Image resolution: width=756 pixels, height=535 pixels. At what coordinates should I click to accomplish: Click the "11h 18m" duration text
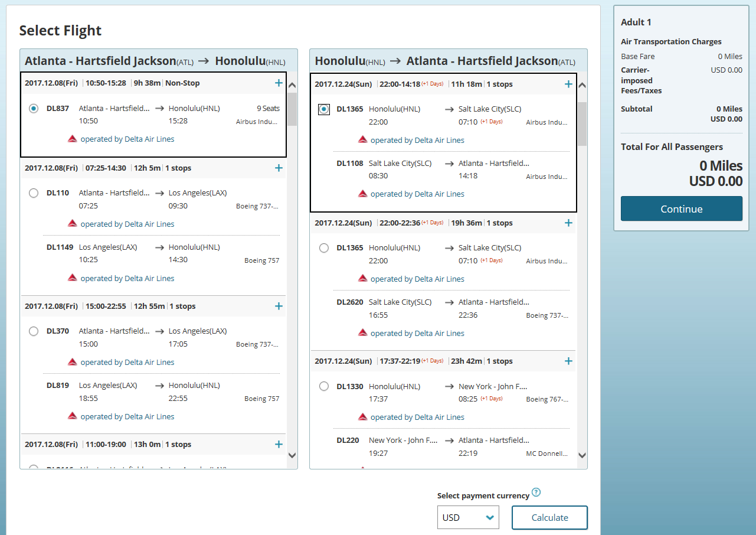466,84
